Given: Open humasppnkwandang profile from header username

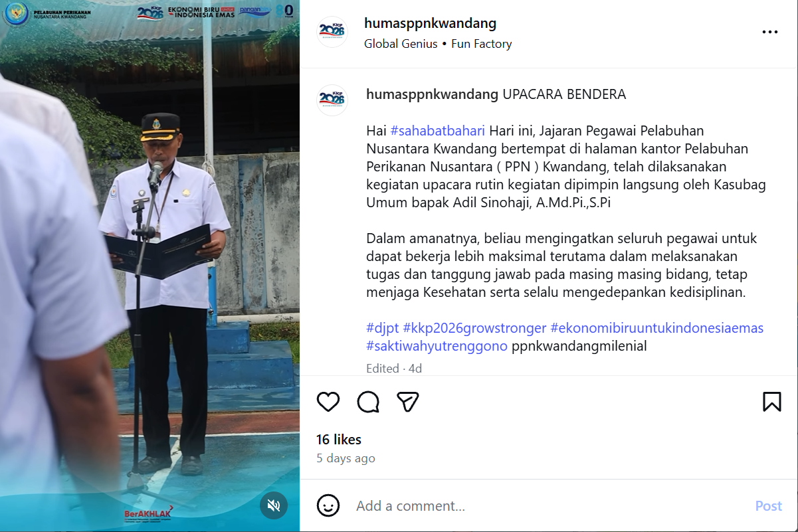Looking at the screenshot, I should pos(430,24).
